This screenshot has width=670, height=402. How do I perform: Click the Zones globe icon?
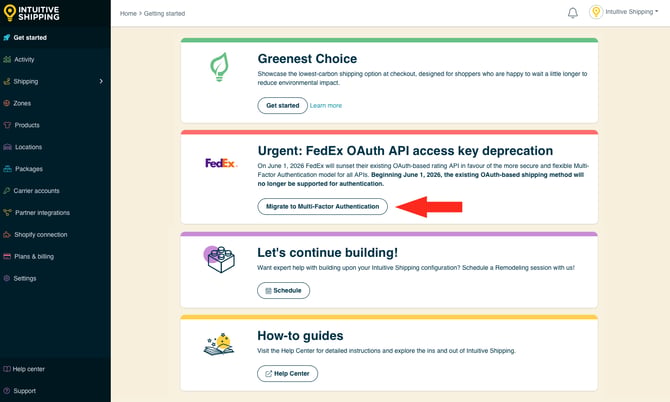point(6,103)
